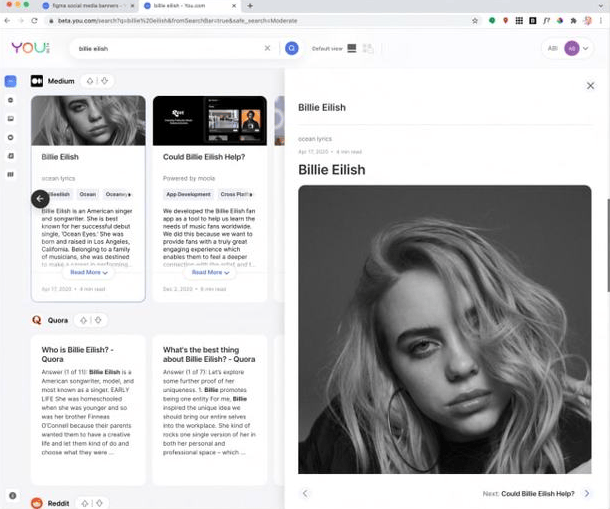Click the Medium app icon

point(37,81)
